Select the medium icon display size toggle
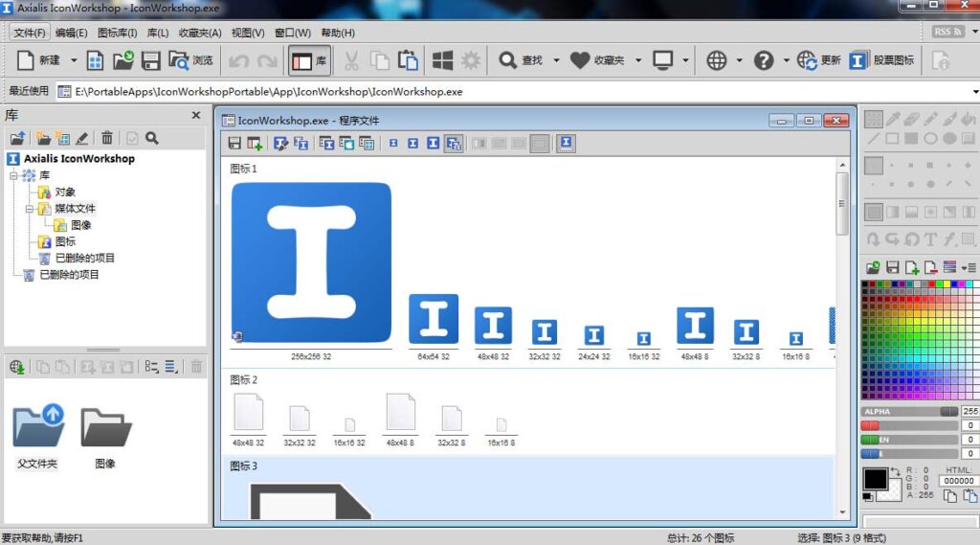The image size is (980, 545). point(413,144)
